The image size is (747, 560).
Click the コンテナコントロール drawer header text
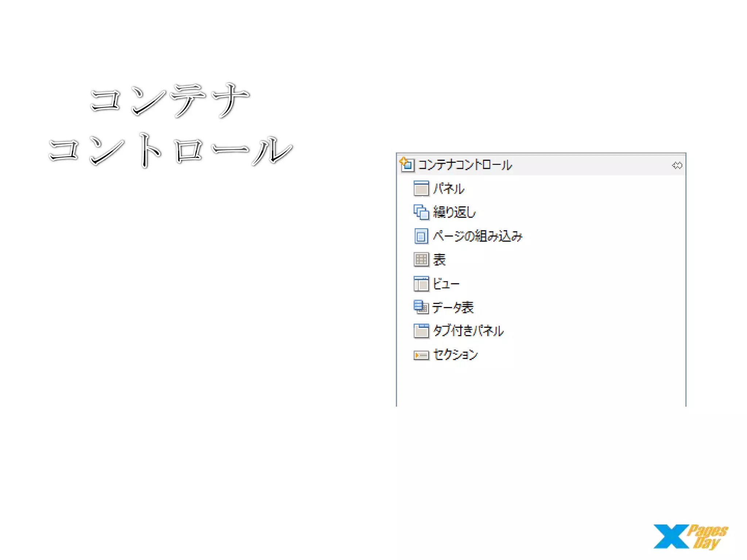[465, 165]
